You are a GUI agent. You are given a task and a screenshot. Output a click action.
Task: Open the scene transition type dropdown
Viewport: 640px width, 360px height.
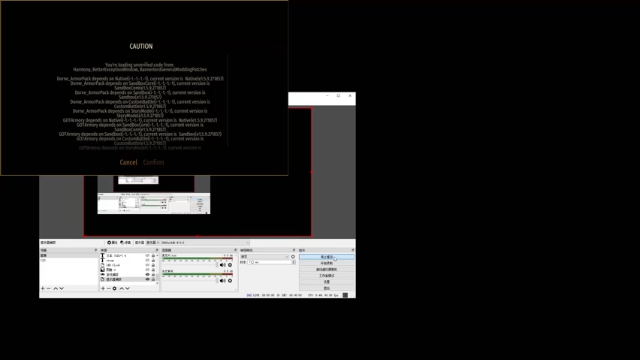click(x=264, y=257)
